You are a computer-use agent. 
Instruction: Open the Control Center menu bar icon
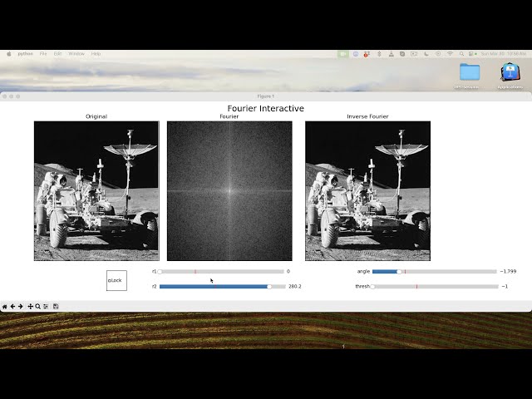pyautogui.click(x=472, y=53)
